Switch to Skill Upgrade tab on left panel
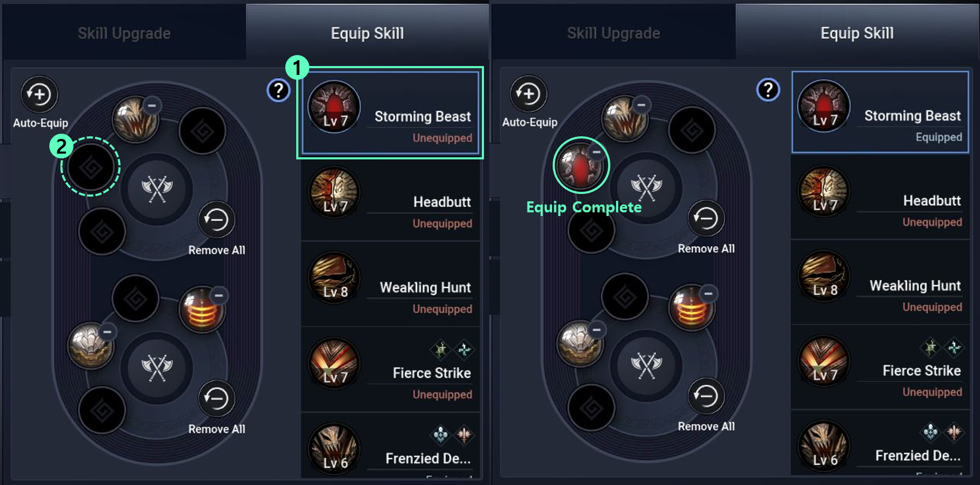The height and width of the screenshot is (485, 980). [124, 33]
